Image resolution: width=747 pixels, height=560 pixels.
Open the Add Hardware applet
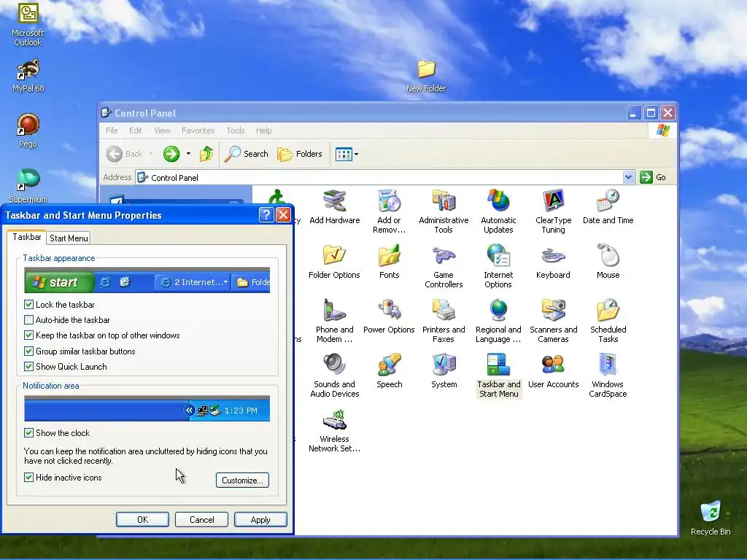pos(334,207)
